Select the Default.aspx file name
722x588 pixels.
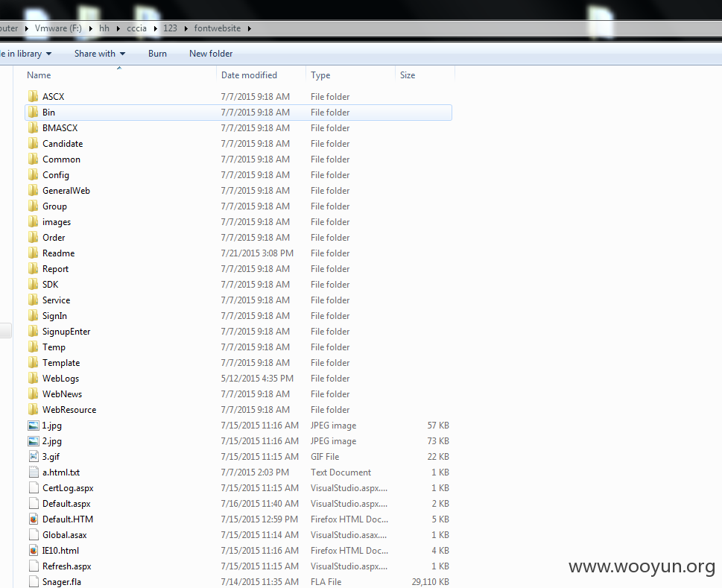66,504
